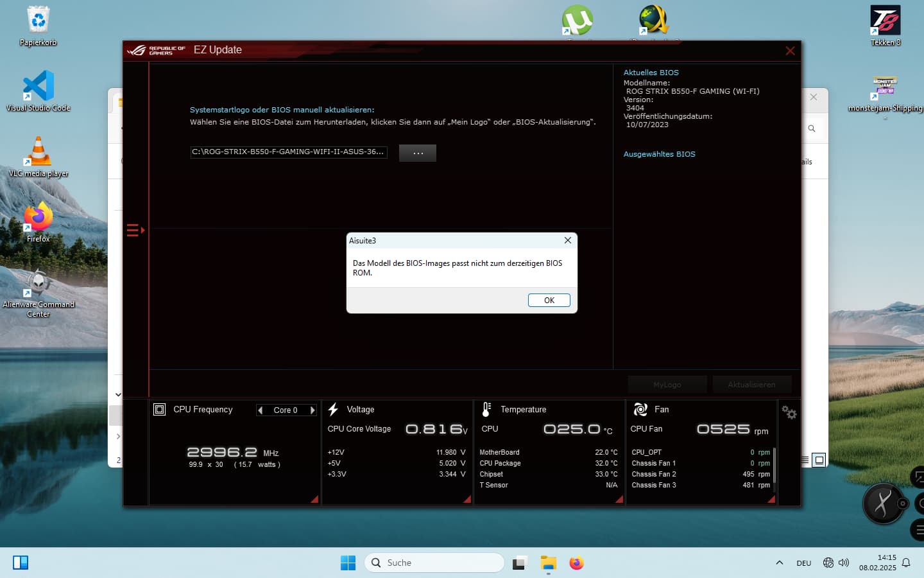The height and width of the screenshot is (578, 924).
Task: Click the BIOS file path field
Action: tap(288, 152)
